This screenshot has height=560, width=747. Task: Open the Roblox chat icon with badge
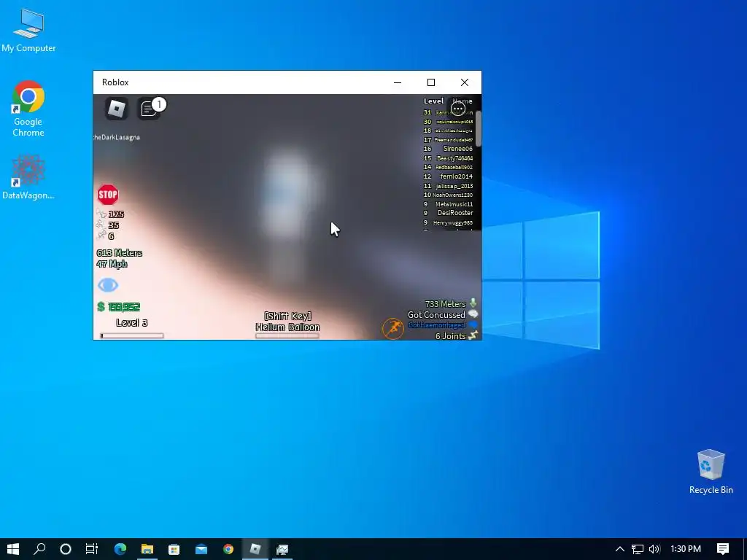click(150, 109)
